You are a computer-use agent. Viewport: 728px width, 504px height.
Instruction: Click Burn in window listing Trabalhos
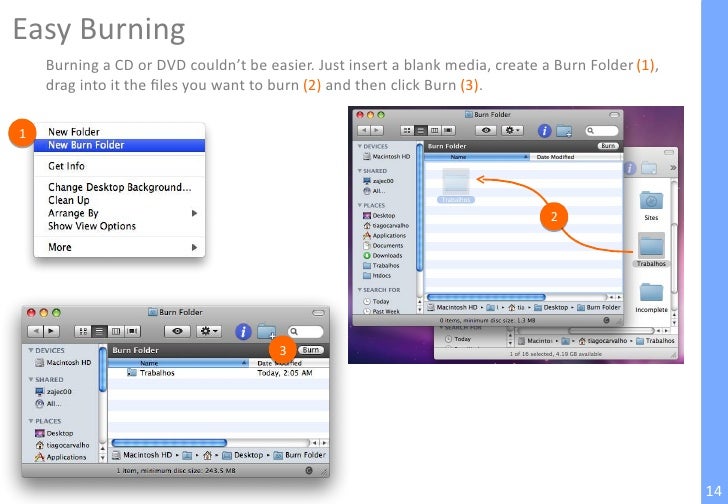311,350
